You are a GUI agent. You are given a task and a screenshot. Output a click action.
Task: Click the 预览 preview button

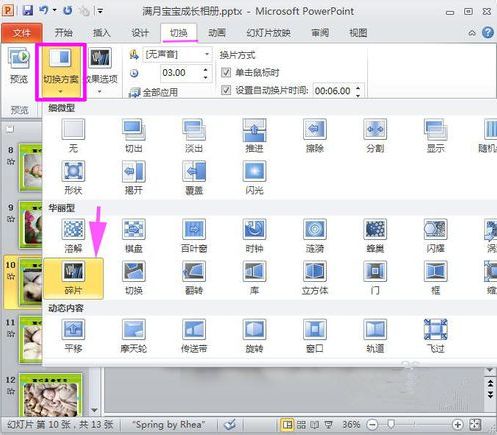click(19, 65)
